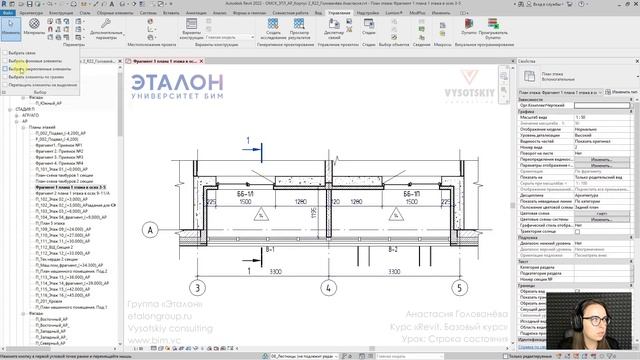
Task: Click Explore Outcomes (Просмотр результатов)
Action: coord(299,29)
